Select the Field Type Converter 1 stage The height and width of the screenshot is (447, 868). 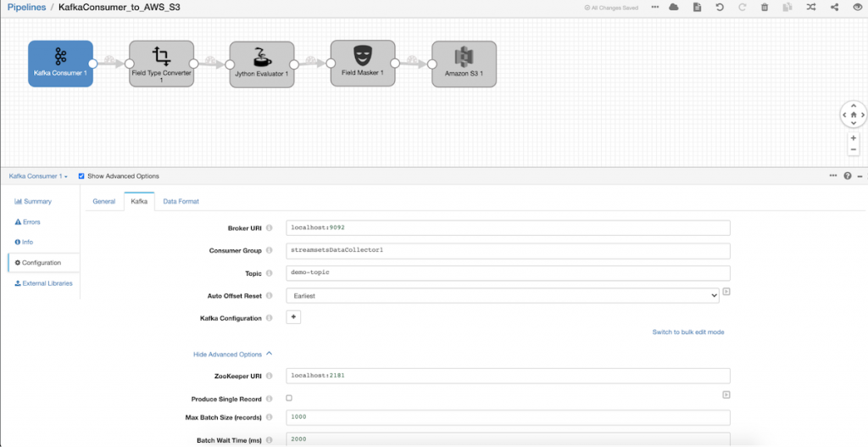point(162,64)
